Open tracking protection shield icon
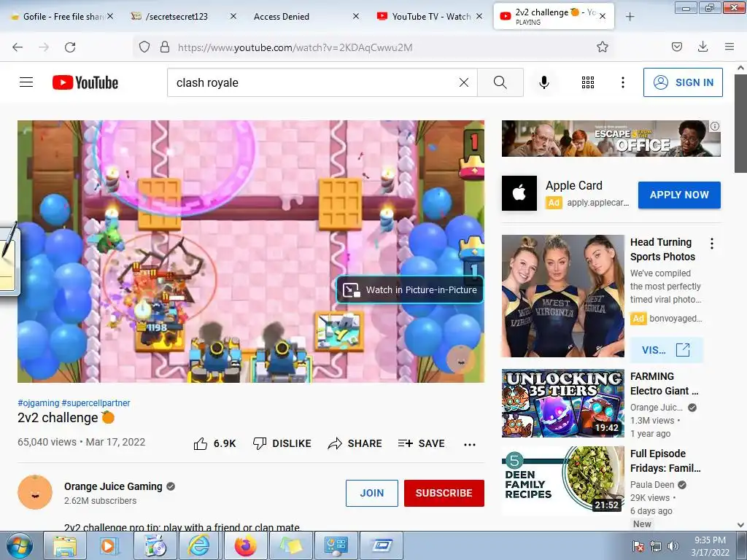 (x=144, y=47)
